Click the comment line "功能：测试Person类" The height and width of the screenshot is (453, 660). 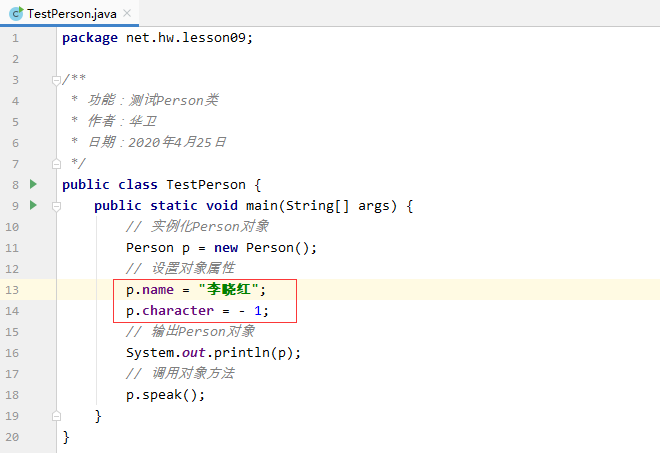153,100
